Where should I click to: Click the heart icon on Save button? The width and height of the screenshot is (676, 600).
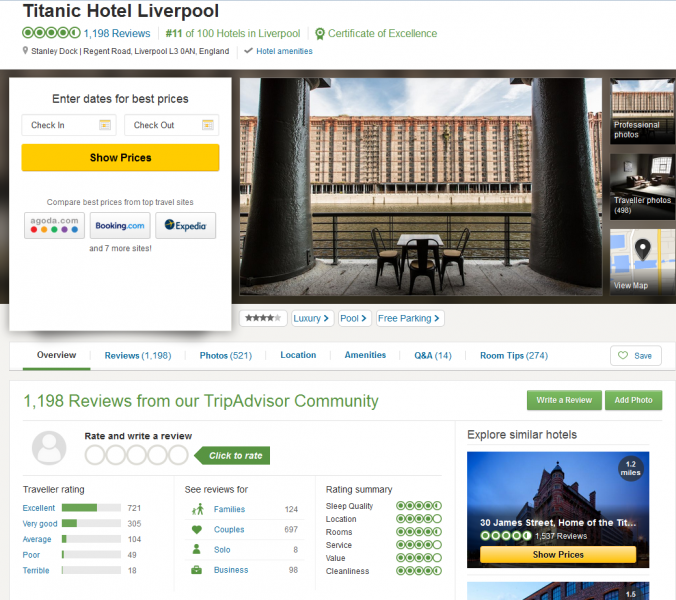tap(623, 355)
